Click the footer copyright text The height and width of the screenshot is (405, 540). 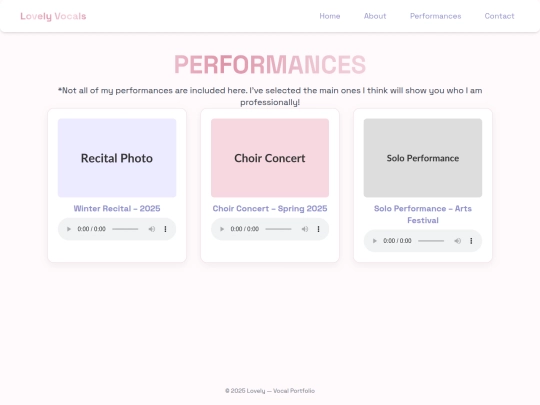click(270, 391)
